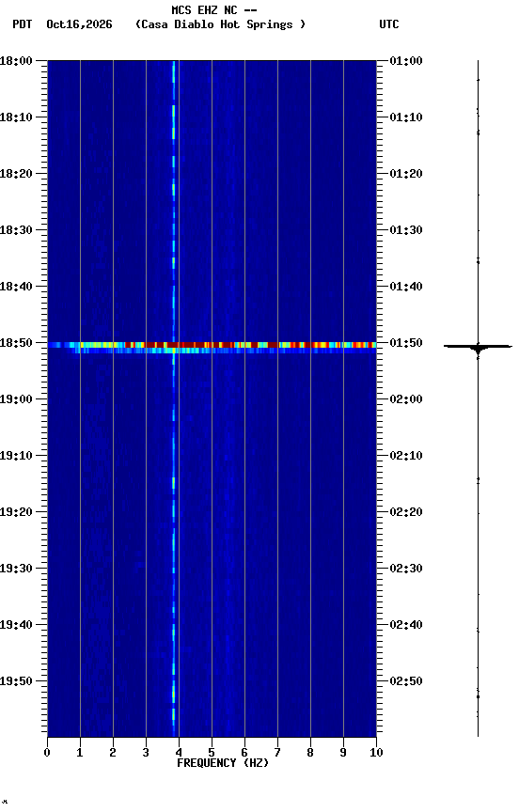Click the '19:30' PDT time label
Screen dimensions: 519x812
pyautogui.click(x=16, y=569)
